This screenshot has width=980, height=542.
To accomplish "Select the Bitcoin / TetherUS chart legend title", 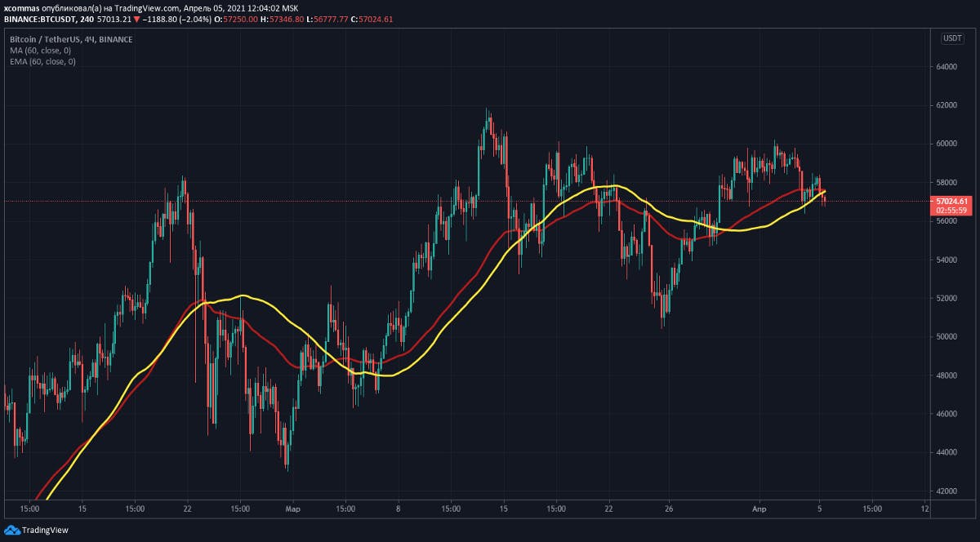I will pos(47,38).
